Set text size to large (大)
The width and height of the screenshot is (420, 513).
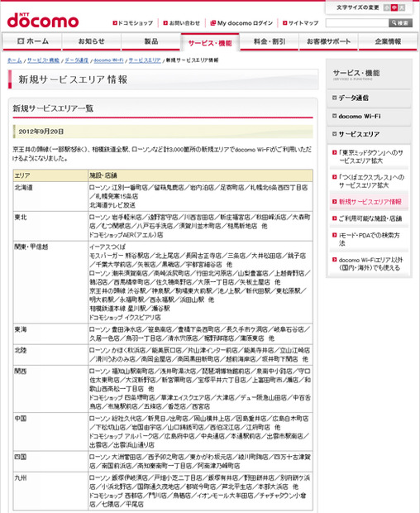[x=402, y=7]
